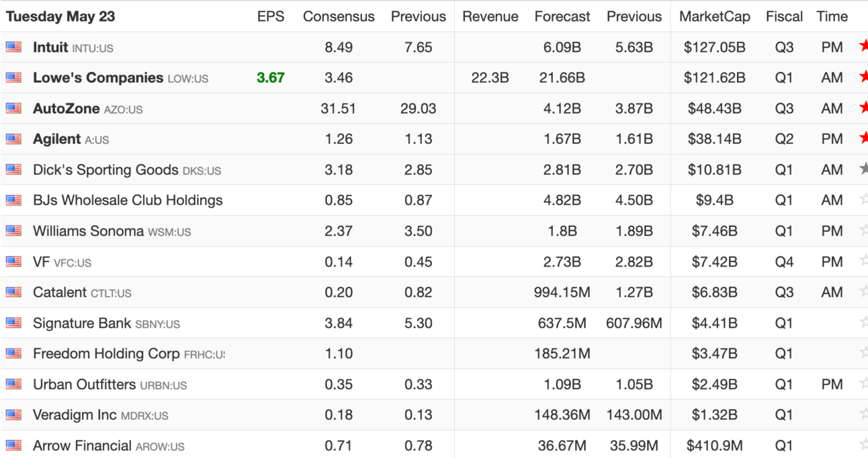
Task: Toggle the empty star for BJs Wholesale Club
Action: (x=863, y=199)
